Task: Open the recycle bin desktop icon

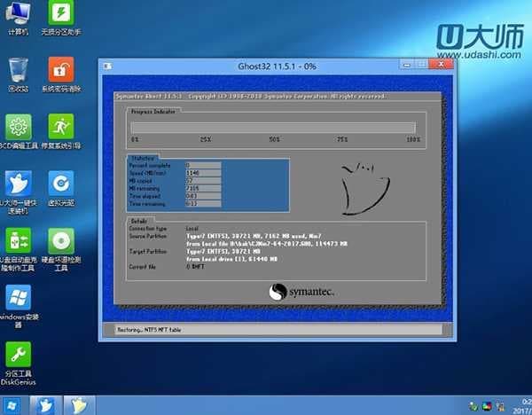Action: pos(19,71)
